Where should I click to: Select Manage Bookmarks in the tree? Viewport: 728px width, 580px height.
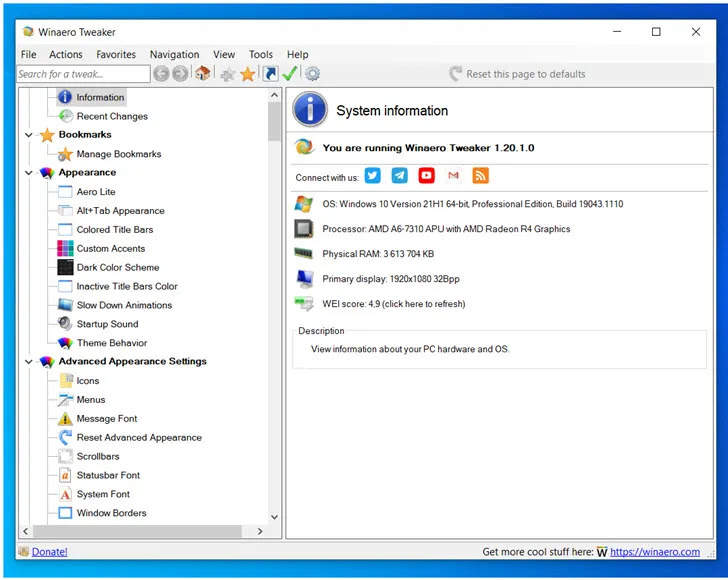[x=119, y=154]
